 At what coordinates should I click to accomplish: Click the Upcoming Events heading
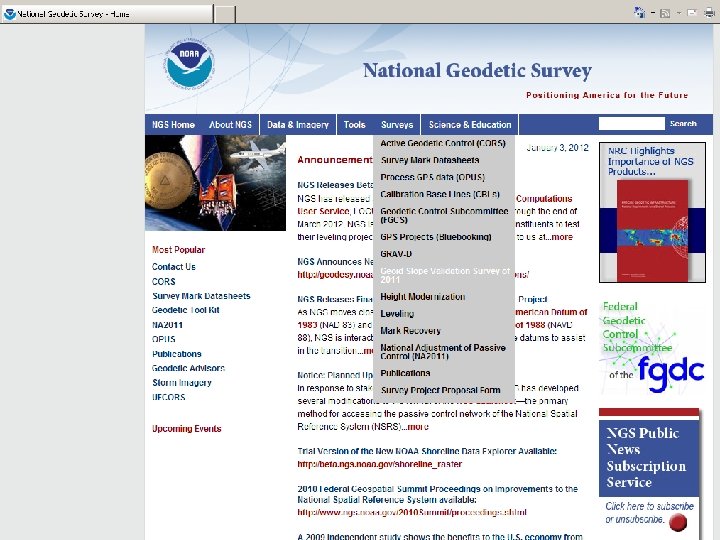(186, 429)
